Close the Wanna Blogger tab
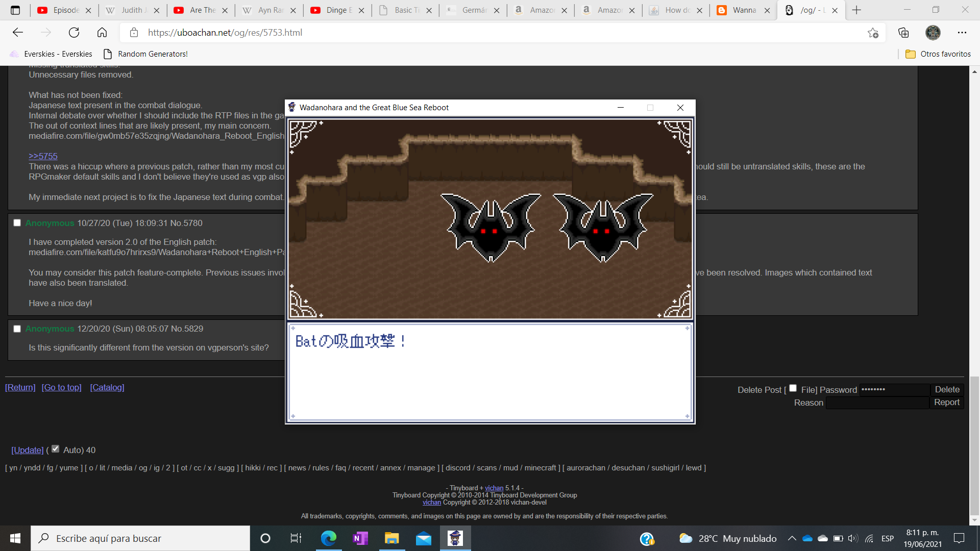This screenshot has height=551, width=980. point(767,10)
